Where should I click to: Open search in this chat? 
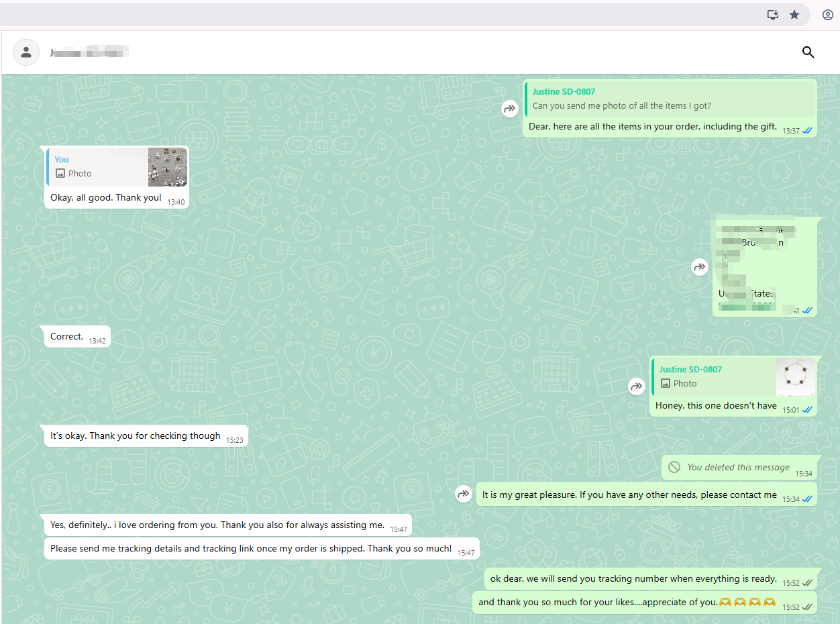808,52
